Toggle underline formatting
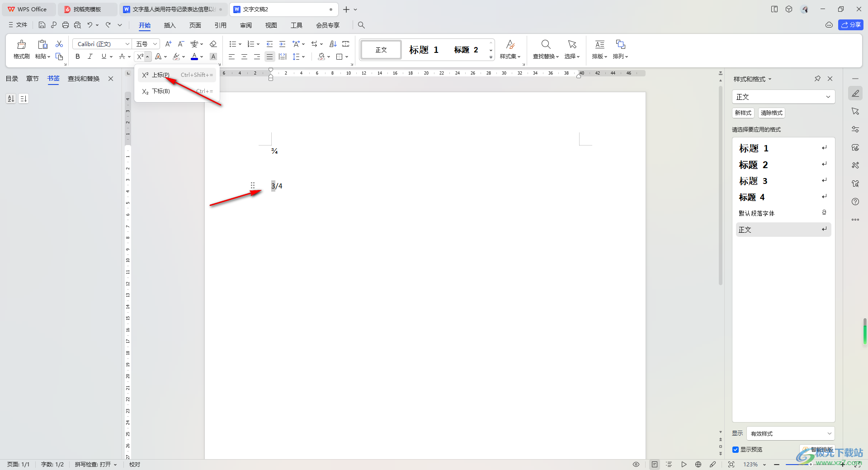This screenshot has width=868, height=470. (x=104, y=56)
